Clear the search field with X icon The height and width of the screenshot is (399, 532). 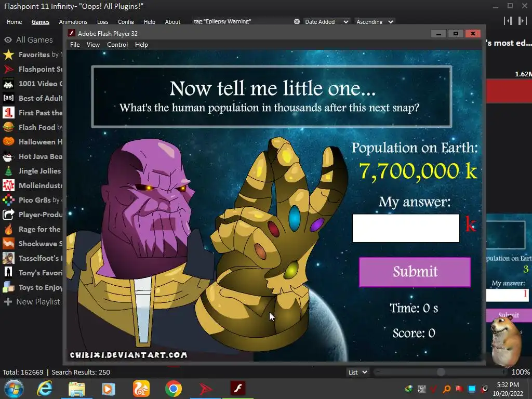coord(297,21)
